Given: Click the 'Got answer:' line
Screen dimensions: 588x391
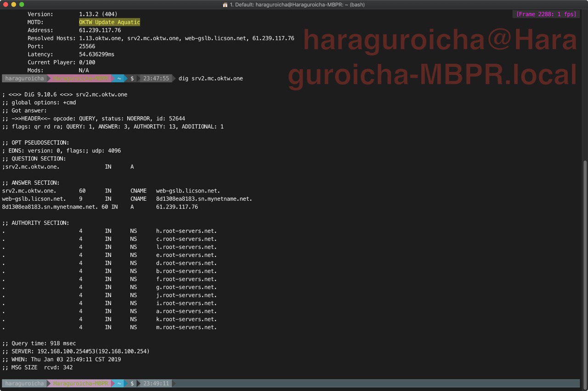Looking at the screenshot, I should pyautogui.click(x=24, y=111).
